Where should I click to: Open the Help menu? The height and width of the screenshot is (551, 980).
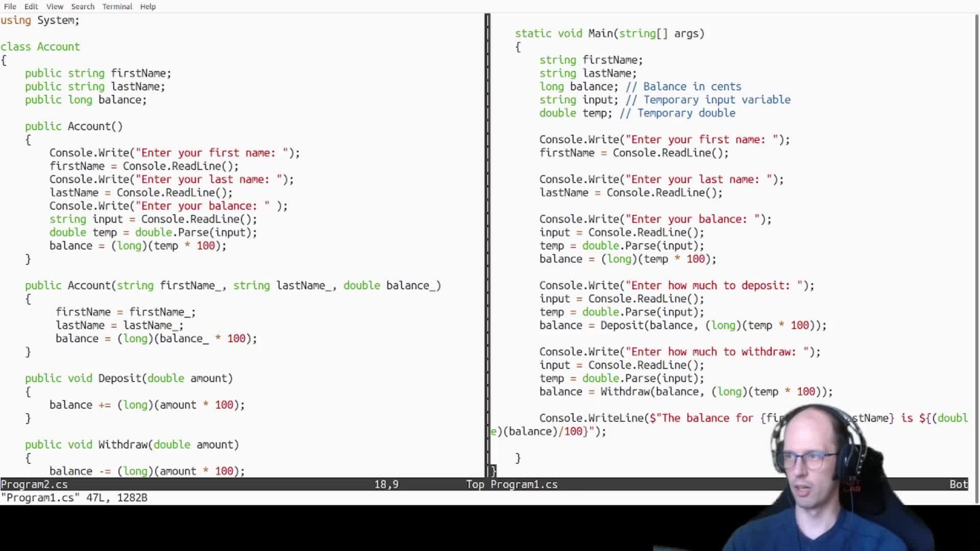pos(148,7)
